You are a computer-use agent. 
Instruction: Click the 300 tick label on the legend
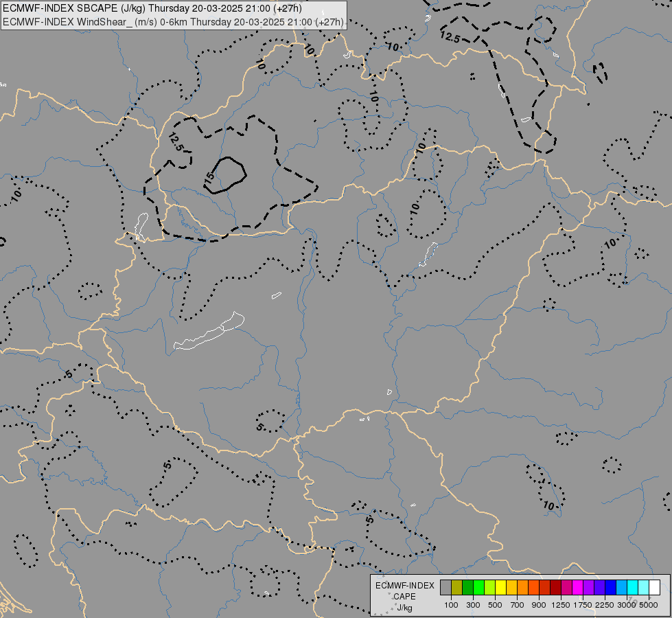[473, 605]
